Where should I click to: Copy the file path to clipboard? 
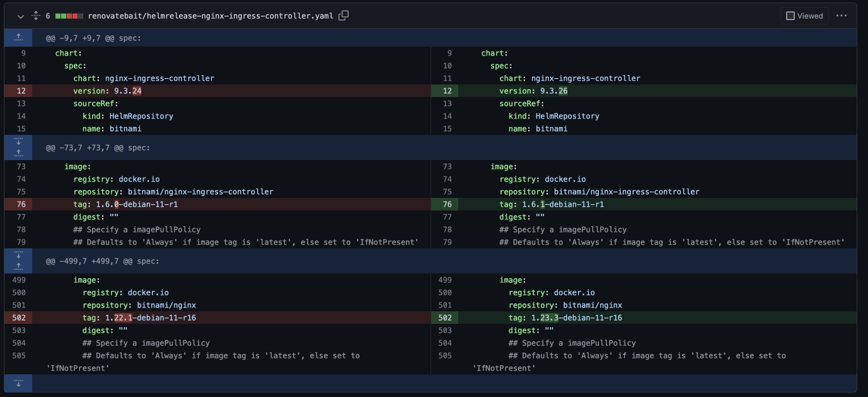[342, 15]
